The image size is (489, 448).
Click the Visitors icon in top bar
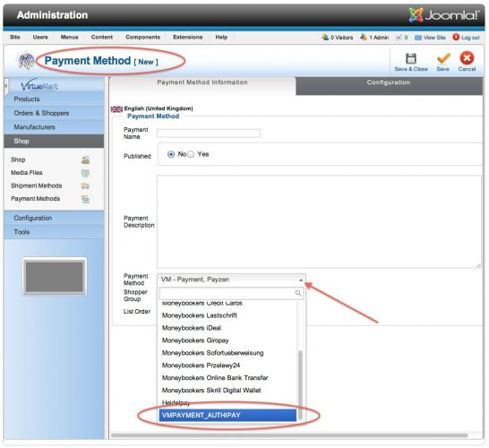pyautogui.click(x=325, y=37)
